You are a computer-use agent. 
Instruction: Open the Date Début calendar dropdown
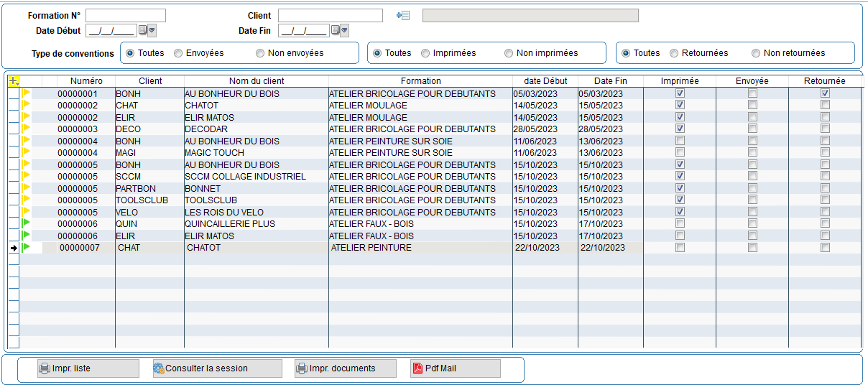click(x=147, y=30)
